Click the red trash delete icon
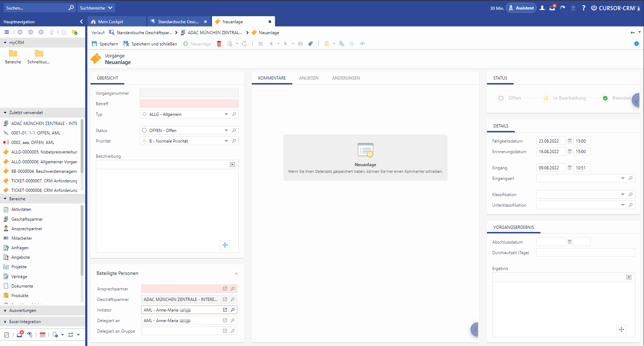 tap(219, 44)
